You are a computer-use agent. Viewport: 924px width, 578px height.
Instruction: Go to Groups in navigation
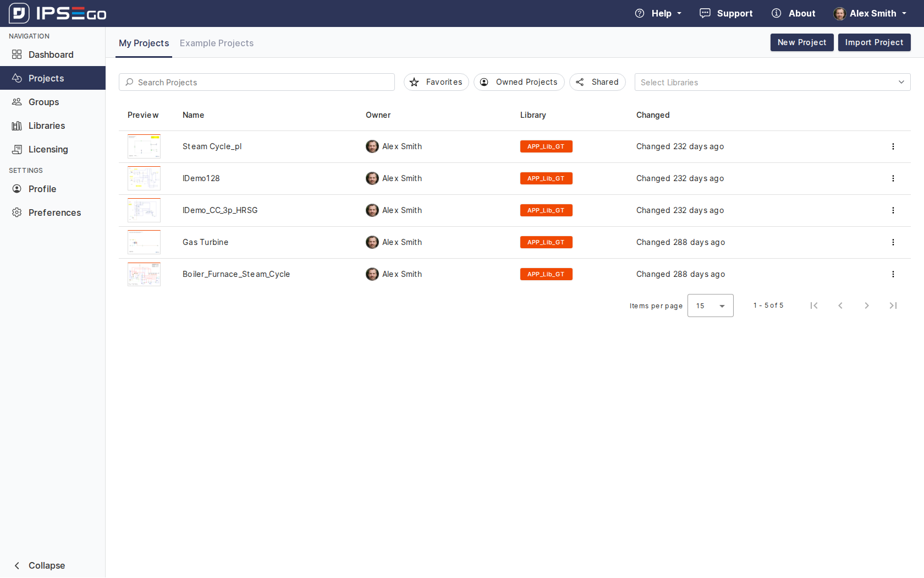43,102
